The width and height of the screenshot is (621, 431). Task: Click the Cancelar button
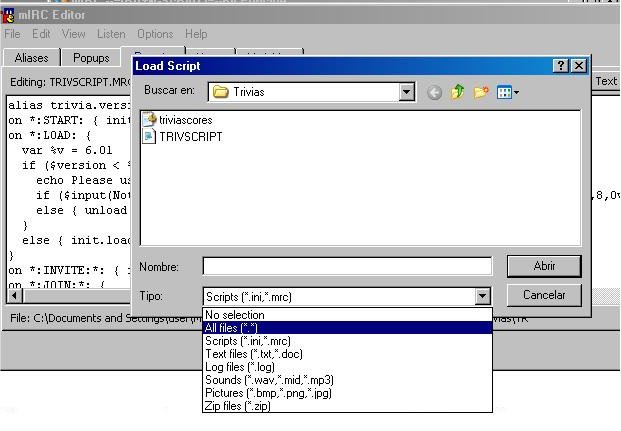[x=544, y=295]
